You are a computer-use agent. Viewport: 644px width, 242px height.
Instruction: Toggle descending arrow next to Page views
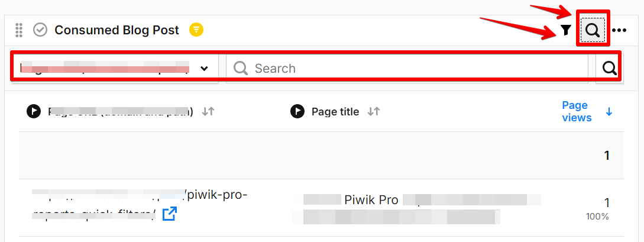tap(609, 111)
